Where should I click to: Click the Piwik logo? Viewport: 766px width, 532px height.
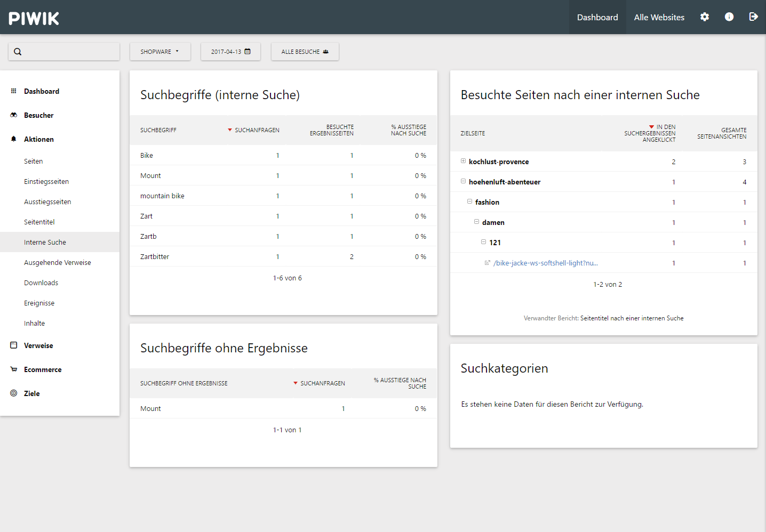(x=34, y=18)
